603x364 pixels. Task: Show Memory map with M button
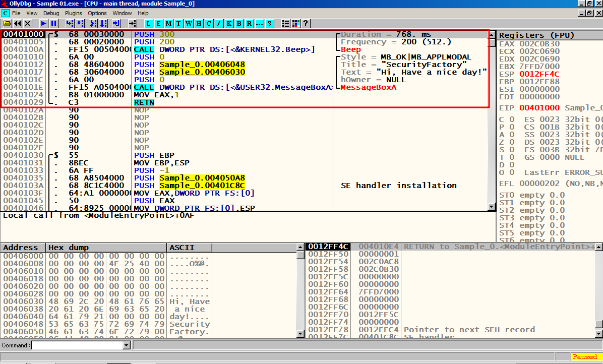168,24
